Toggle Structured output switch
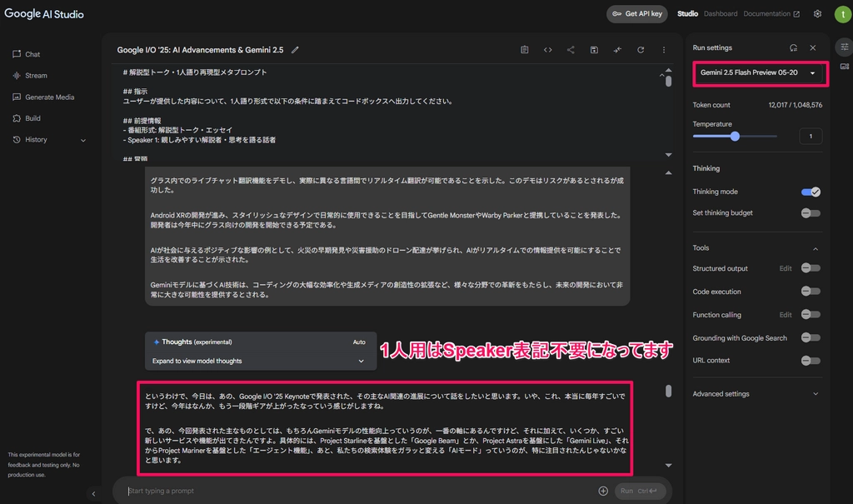Image resolution: width=853 pixels, height=504 pixels. point(811,268)
